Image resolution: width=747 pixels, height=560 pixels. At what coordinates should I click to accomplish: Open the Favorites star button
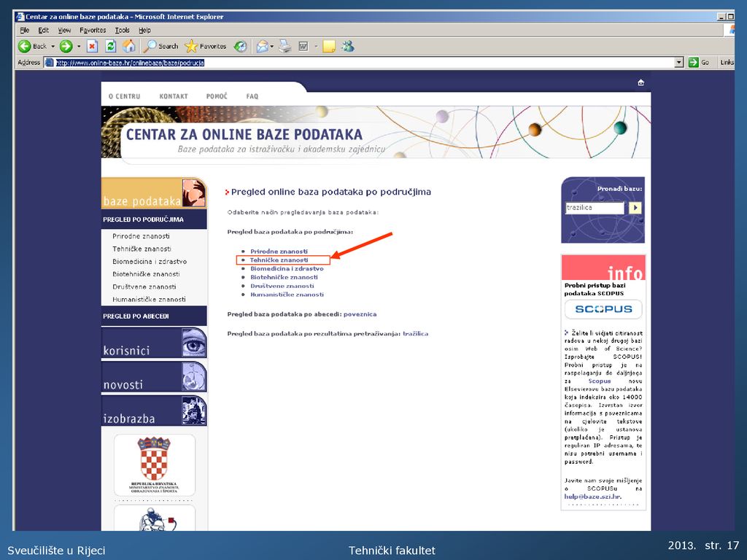205,46
